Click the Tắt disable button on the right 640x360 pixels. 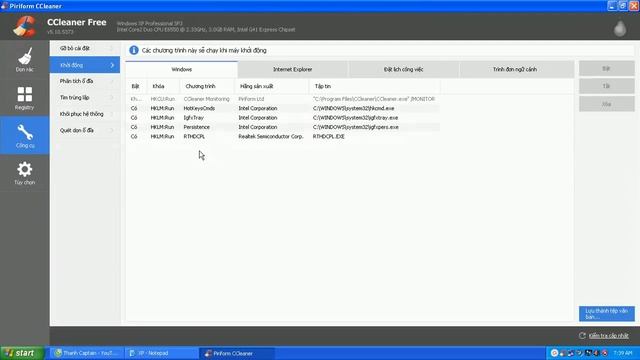[607, 86]
